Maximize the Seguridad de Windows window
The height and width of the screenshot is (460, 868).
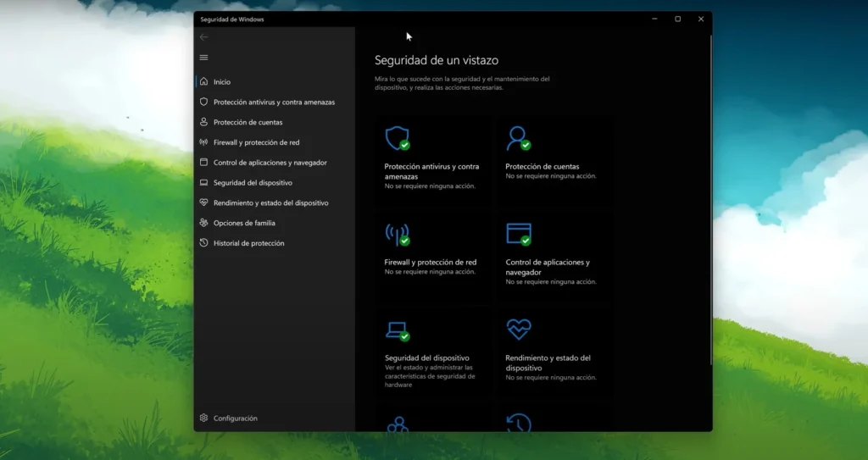click(677, 19)
